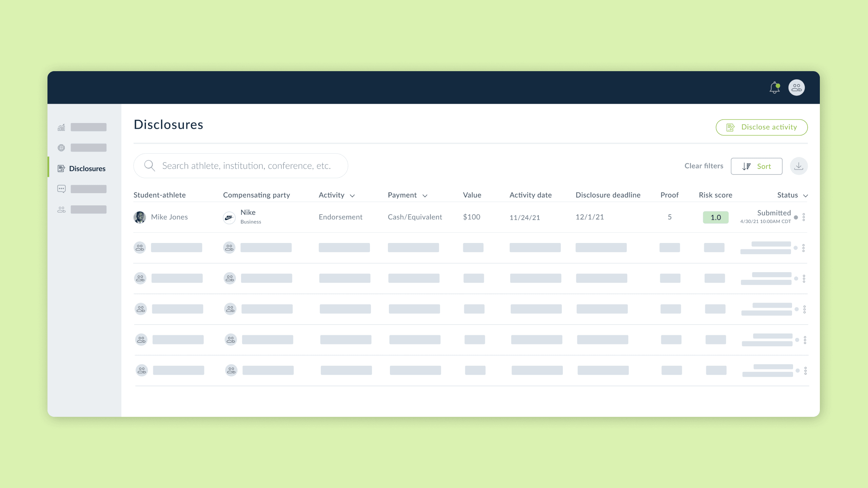
Task: Open the analytics chart icon in sidebar
Action: pyautogui.click(x=61, y=127)
